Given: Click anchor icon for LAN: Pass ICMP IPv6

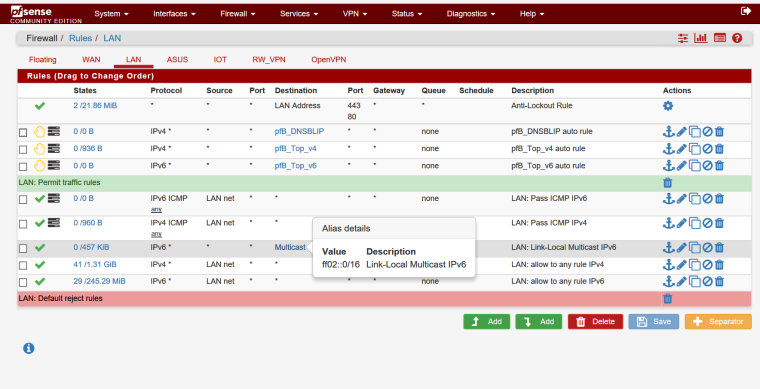Looking at the screenshot, I should pyautogui.click(x=668, y=198).
